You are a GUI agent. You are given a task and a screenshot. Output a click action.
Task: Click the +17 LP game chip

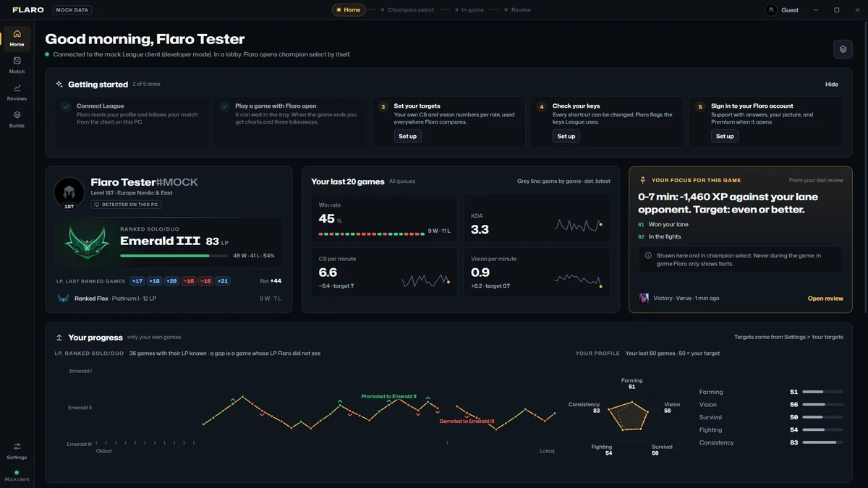[137, 281]
